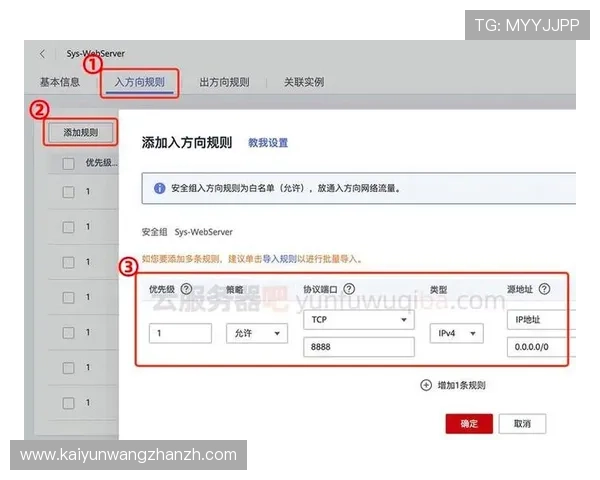Screen dimensions: 600x480
Task: Go back using the left chevron icon
Action: 42,54
